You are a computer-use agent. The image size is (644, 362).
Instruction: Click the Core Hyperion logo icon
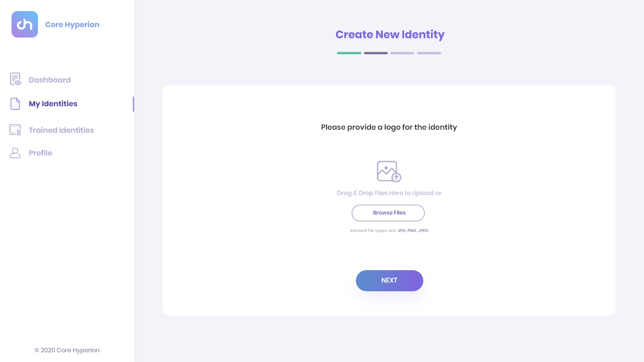24,24
